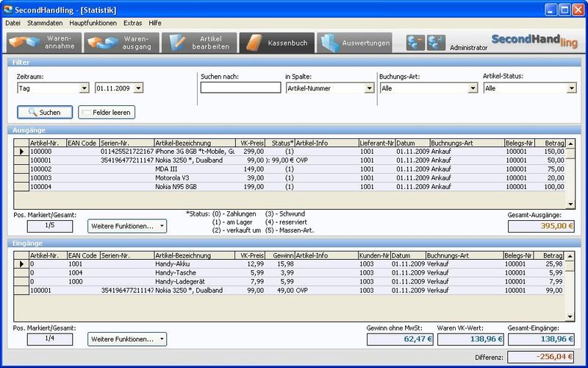Viewport: 588px width, 368px height.
Task: Click Gewinn ohne MwSt field 62,47 €
Action: (400, 339)
